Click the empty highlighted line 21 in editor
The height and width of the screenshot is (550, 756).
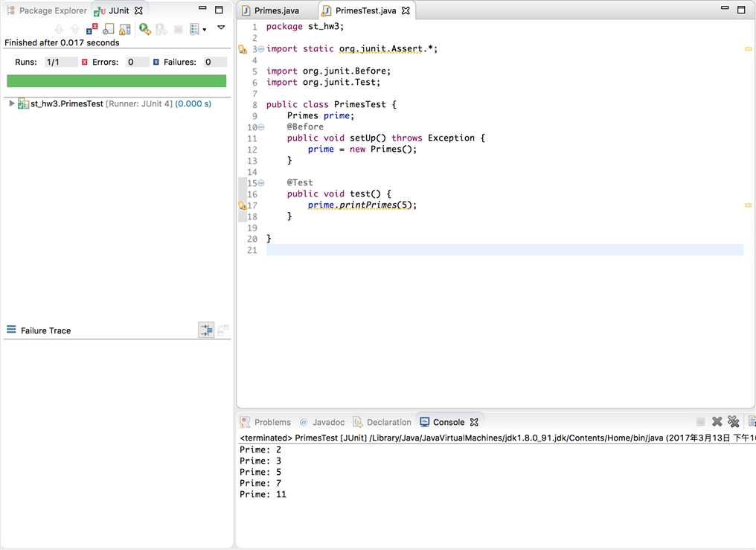pyautogui.click(x=504, y=249)
